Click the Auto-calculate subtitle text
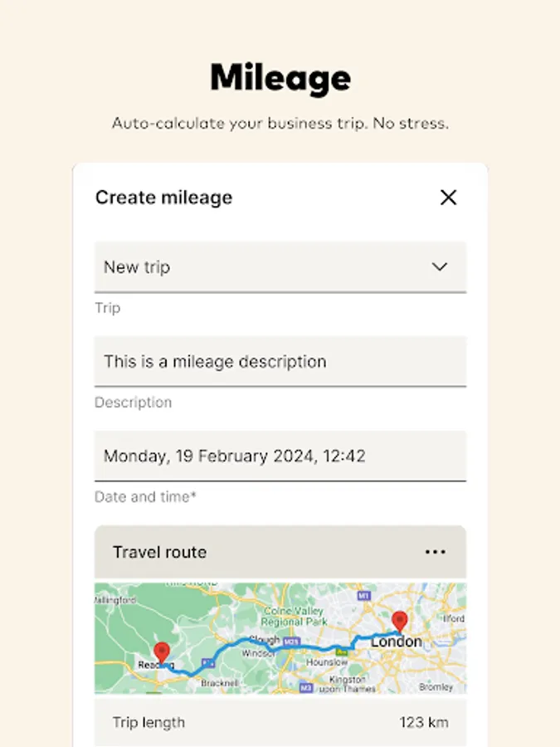 tap(280, 123)
